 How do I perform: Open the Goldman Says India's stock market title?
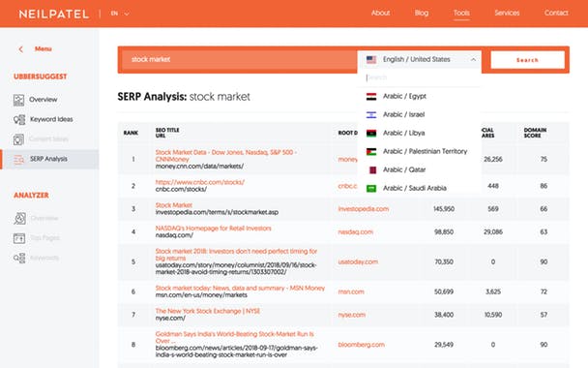(x=235, y=337)
